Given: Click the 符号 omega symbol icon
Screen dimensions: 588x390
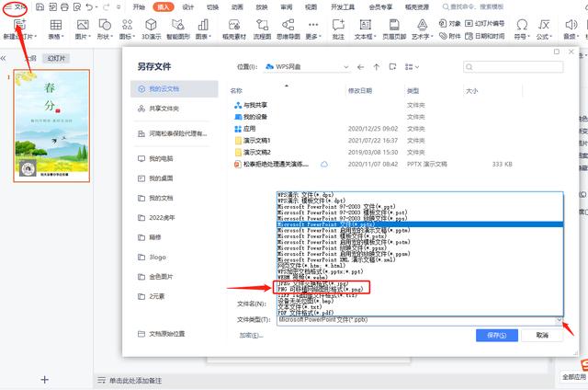Looking at the screenshot, I should click(x=522, y=25).
